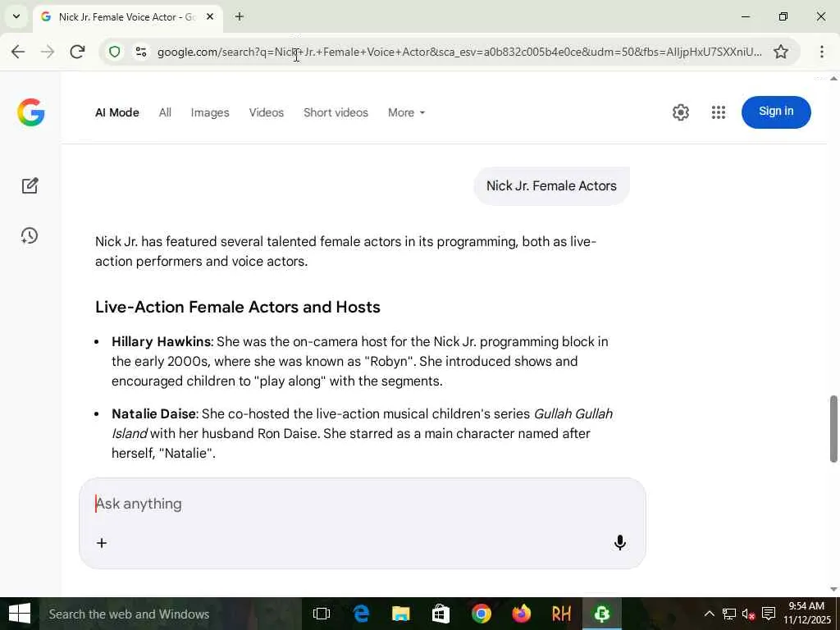This screenshot has height=630, width=840.
Task: Click the browser forward arrow
Action: click(x=48, y=52)
